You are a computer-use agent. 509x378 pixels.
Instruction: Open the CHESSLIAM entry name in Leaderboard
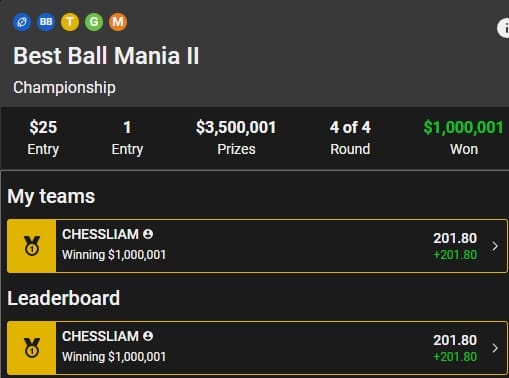click(x=100, y=336)
